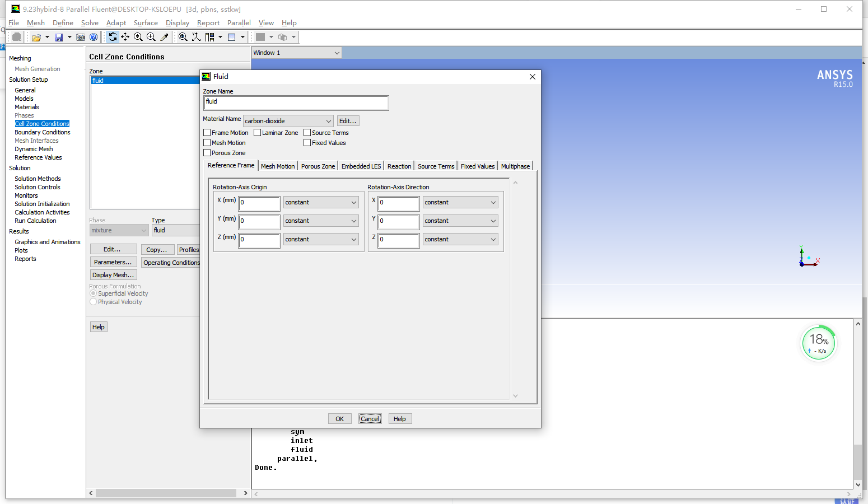Image resolution: width=868 pixels, height=504 pixels.
Task: Select the zoom in magnifier tool
Action: pos(151,37)
